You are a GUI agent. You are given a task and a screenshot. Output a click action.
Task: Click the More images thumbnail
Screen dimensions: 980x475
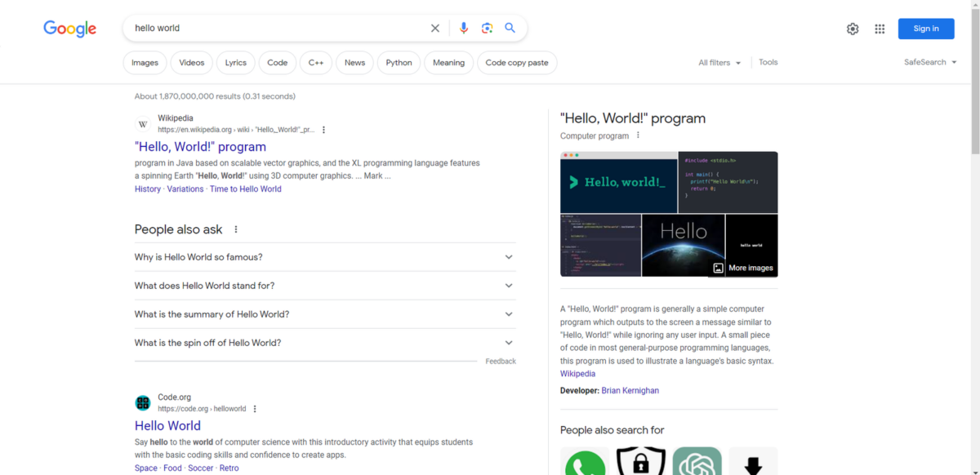coord(743,268)
